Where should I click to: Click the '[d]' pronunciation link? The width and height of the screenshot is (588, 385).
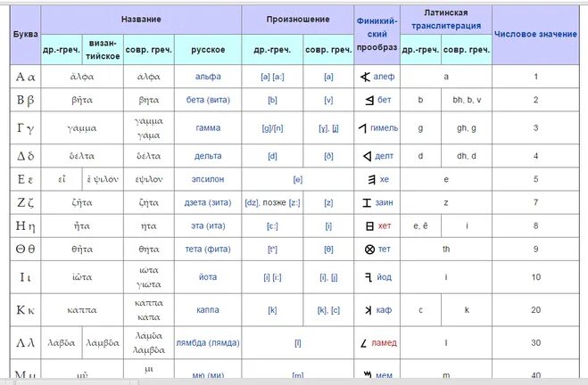coord(272,156)
